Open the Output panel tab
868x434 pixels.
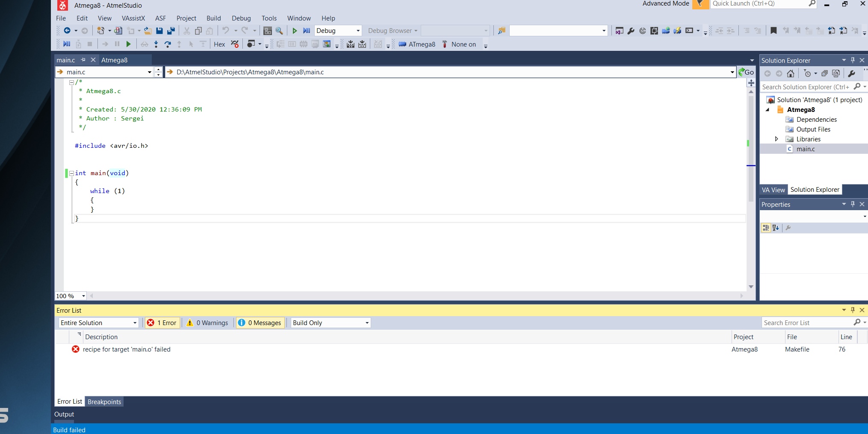(64, 414)
